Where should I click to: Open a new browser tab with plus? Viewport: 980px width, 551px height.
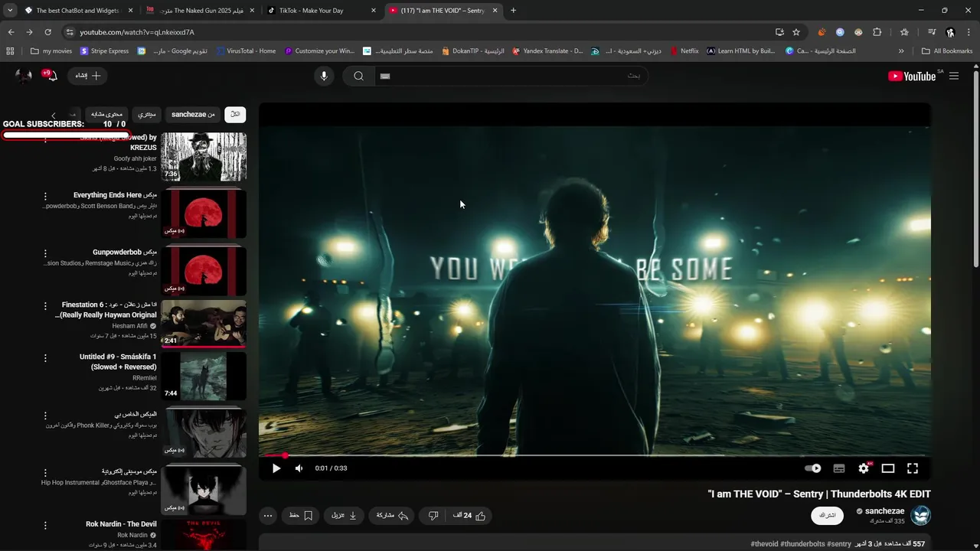click(513, 11)
